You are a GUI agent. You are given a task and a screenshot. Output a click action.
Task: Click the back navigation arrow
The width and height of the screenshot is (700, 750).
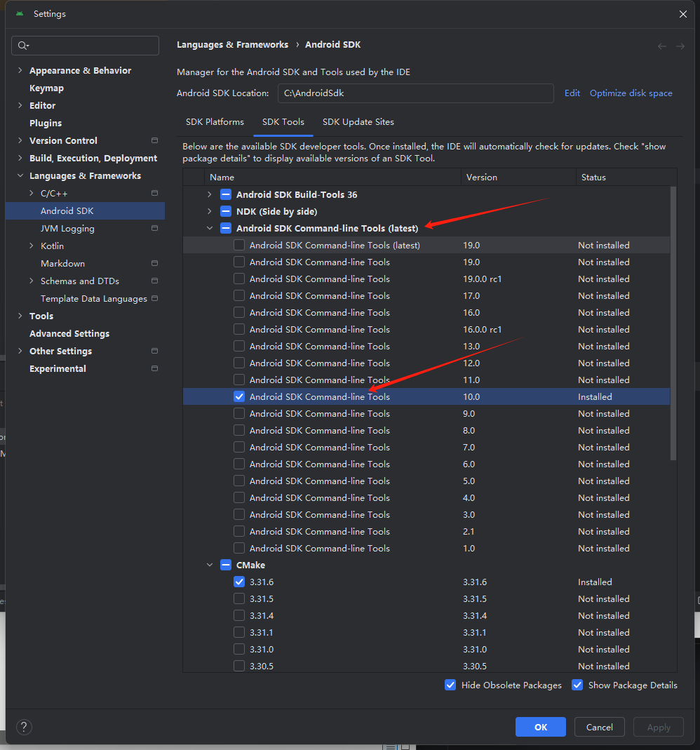[661, 46]
